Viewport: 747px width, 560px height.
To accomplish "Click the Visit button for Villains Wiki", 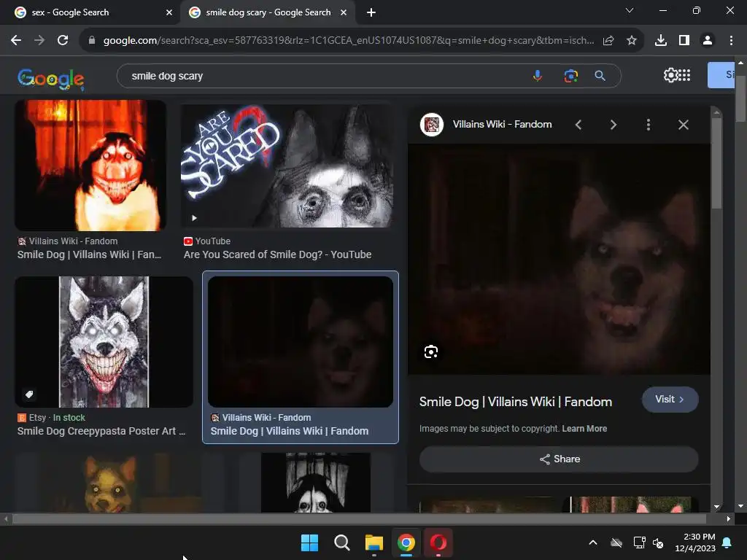I will [x=670, y=400].
